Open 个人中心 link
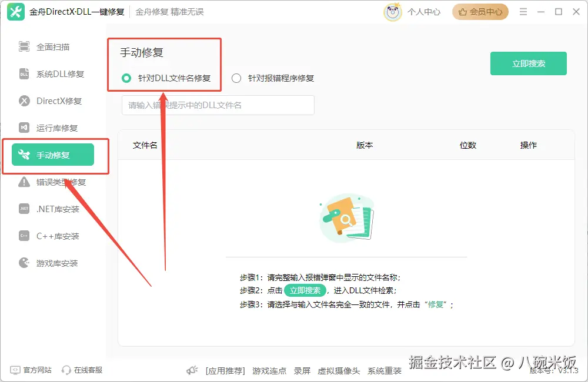This screenshot has width=588, height=382. (424, 12)
